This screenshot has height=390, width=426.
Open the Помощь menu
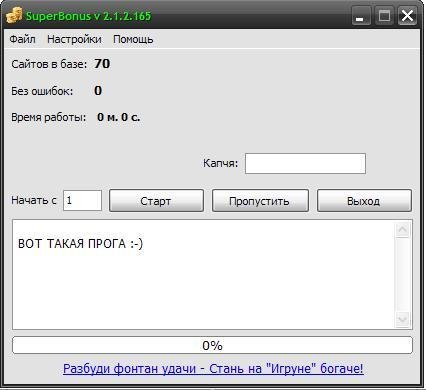coord(133,39)
